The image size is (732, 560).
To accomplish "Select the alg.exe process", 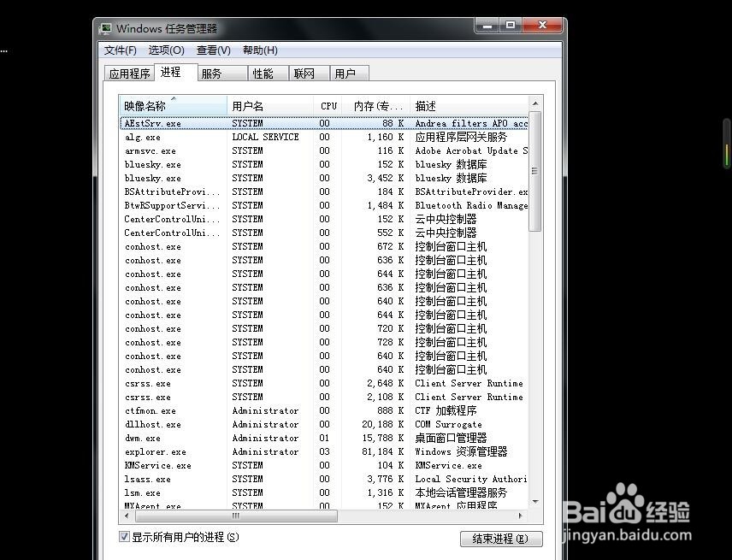I will (x=324, y=137).
